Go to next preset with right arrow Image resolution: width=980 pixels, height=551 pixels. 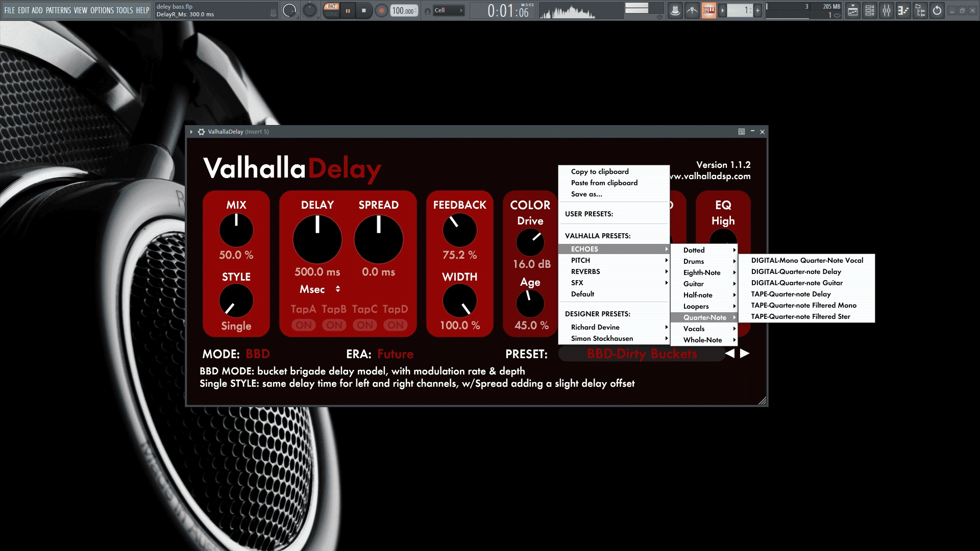(x=745, y=354)
